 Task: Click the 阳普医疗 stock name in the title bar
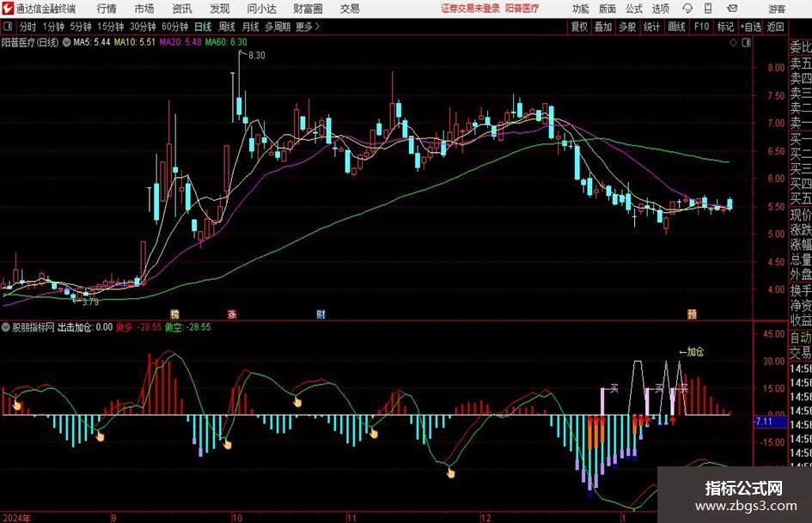pos(522,9)
